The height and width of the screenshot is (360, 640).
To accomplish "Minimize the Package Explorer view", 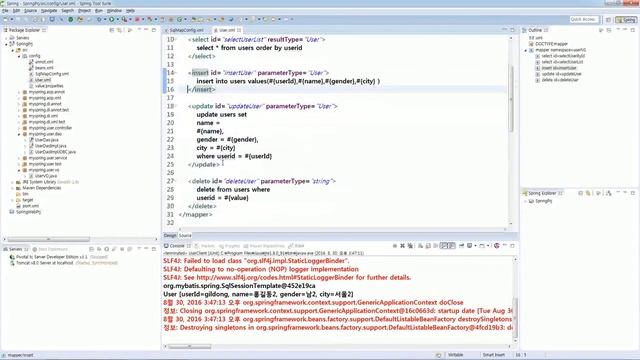I will tap(146, 30).
